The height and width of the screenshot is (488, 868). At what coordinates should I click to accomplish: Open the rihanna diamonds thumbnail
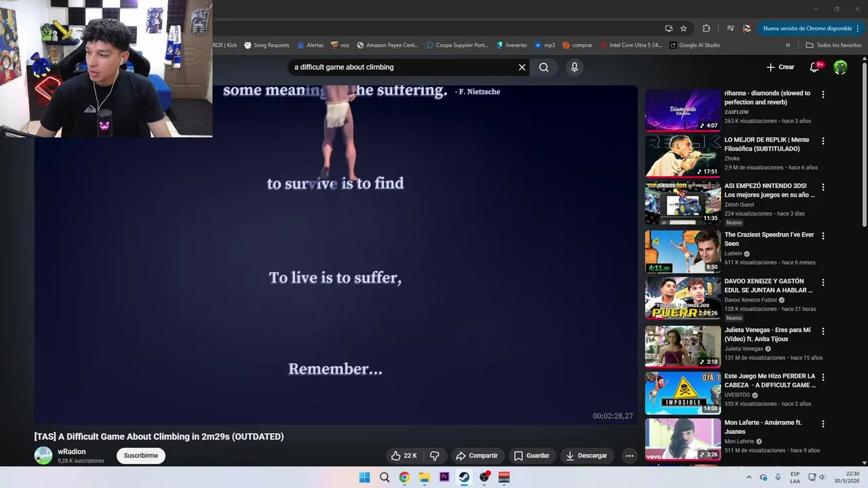[x=682, y=110]
